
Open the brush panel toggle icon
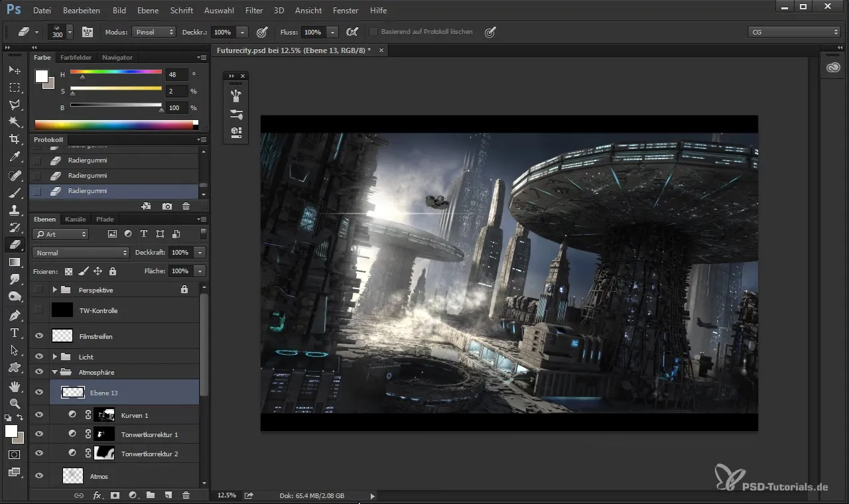88,32
